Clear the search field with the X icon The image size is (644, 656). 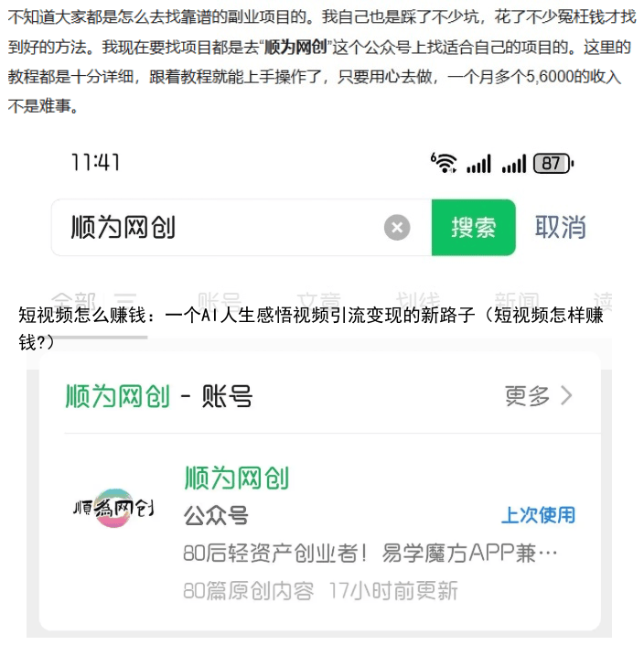coord(397,228)
